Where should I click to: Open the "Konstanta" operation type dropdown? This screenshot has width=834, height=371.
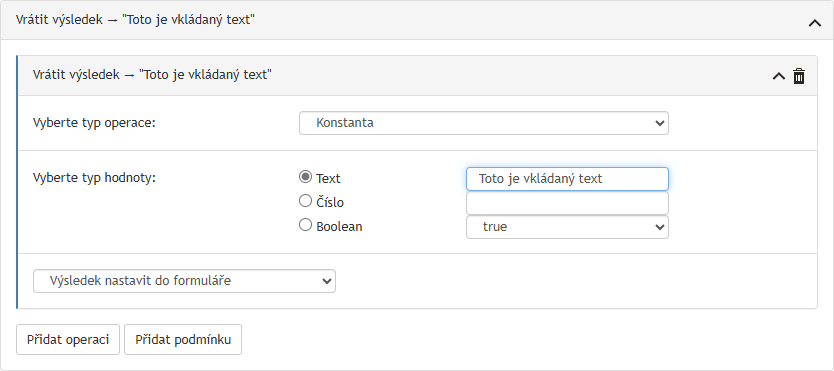[x=483, y=123]
